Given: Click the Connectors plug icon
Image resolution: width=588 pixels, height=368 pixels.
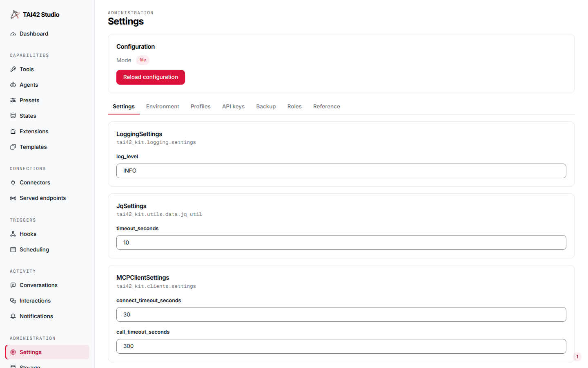Looking at the screenshot, I should 13,183.
